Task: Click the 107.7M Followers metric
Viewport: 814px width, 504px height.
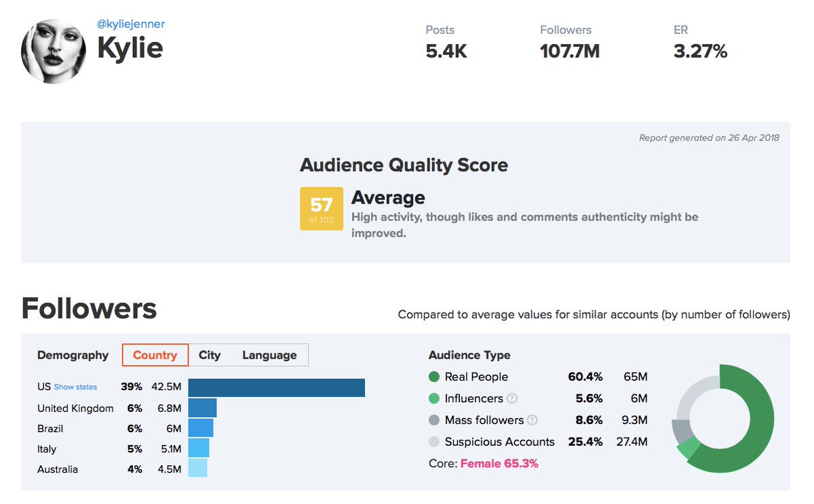Action: pyautogui.click(x=569, y=50)
